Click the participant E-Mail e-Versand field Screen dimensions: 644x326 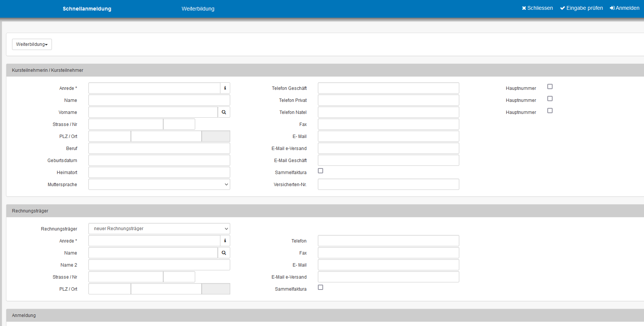(388, 148)
